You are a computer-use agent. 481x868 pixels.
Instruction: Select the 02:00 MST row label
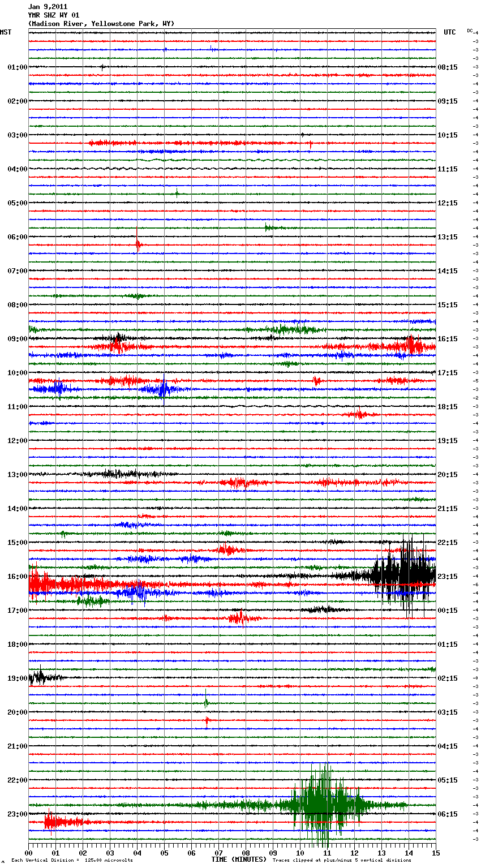18,101
